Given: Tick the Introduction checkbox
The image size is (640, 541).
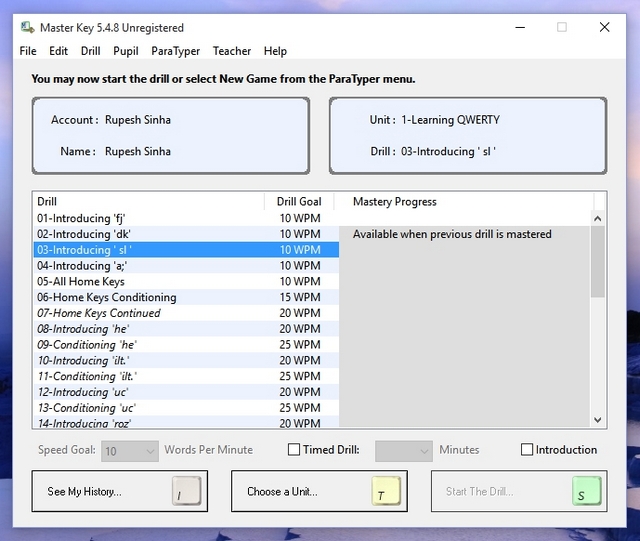Looking at the screenshot, I should point(527,450).
